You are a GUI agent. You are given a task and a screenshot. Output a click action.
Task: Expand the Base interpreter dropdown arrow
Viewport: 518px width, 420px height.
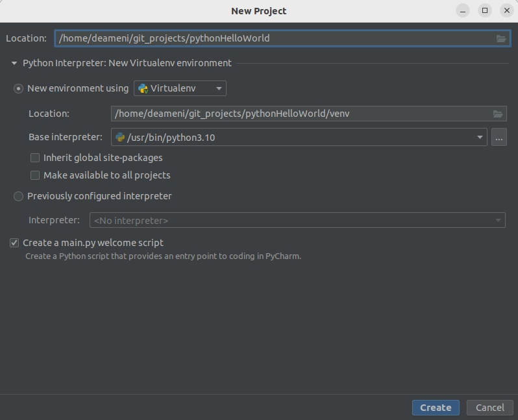480,137
